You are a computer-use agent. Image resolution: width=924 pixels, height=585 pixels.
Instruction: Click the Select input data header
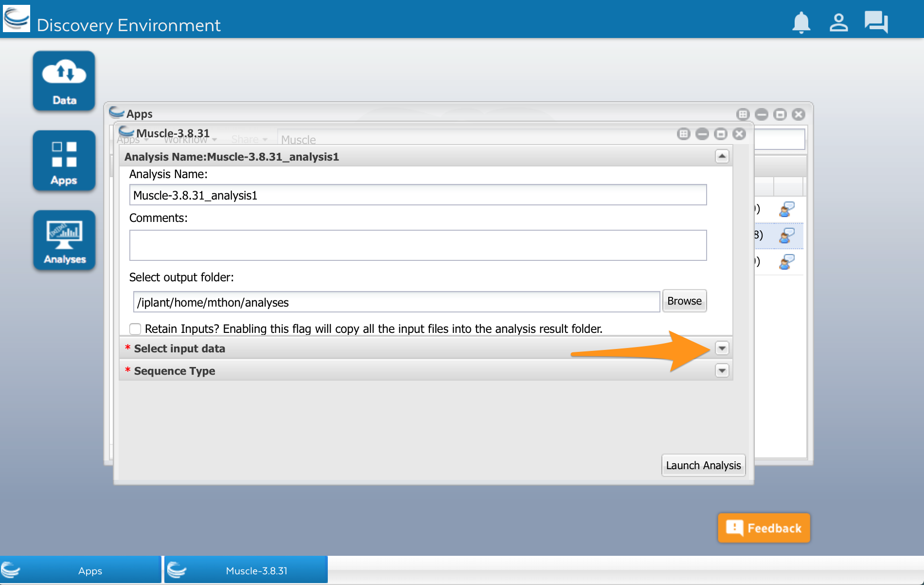pyautogui.click(x=426, y=348)
